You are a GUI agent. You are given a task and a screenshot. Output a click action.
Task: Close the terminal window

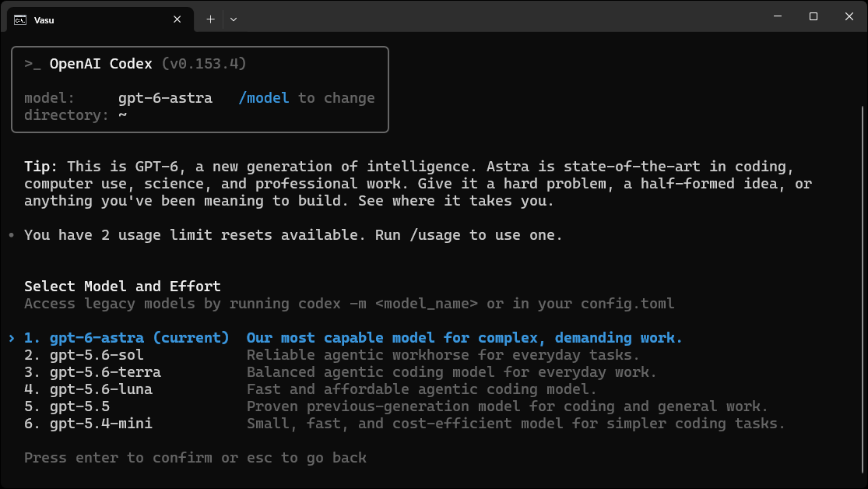click(849, 16)
